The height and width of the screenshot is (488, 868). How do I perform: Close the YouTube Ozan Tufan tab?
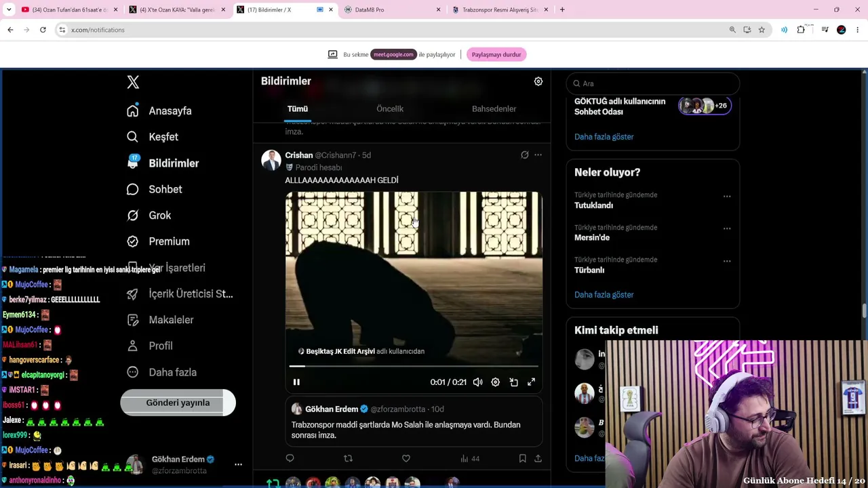pos(115,10)
